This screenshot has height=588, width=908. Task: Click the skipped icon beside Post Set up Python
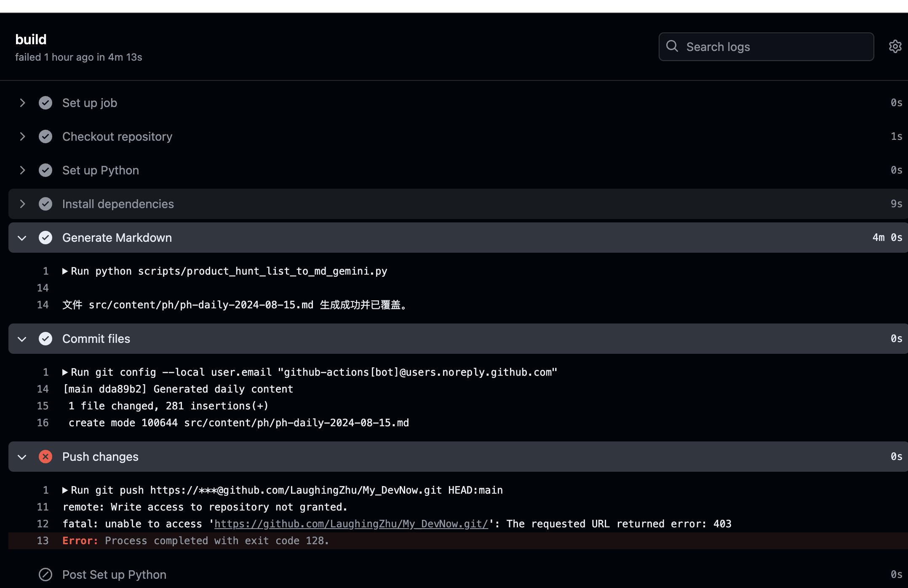(45, 575)
